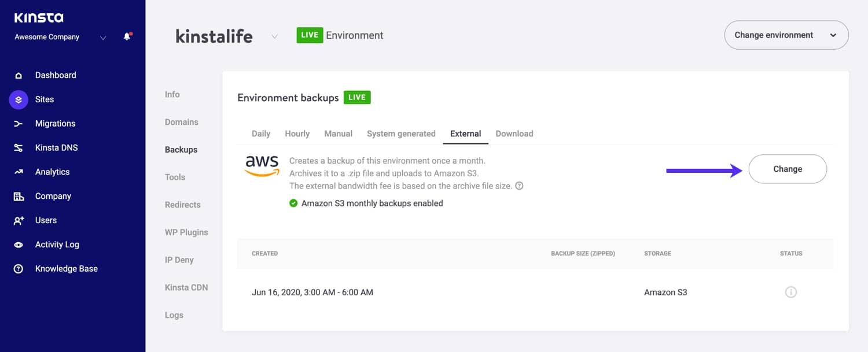This screenshot has height=352, width=868.
Task: Click the LIVE badge beside Environment backups
Action: click(x=357, y=98)
